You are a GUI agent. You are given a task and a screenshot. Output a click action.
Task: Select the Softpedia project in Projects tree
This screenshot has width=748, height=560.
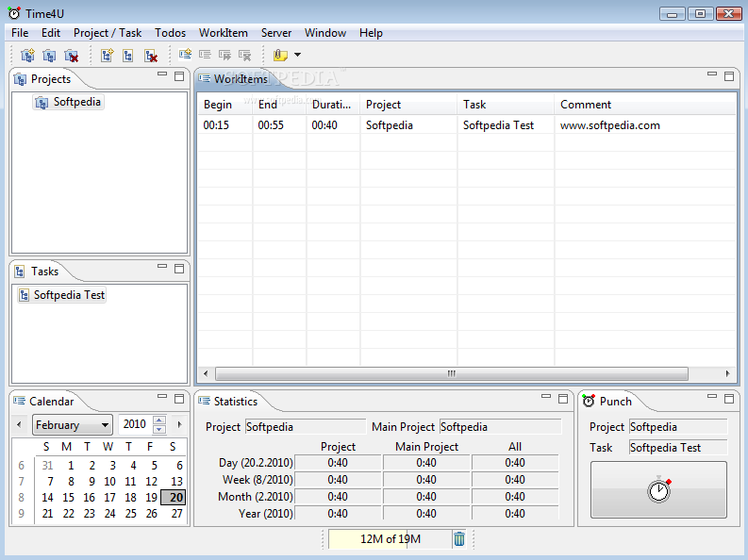pyautogui.click(x=68, y=102)
